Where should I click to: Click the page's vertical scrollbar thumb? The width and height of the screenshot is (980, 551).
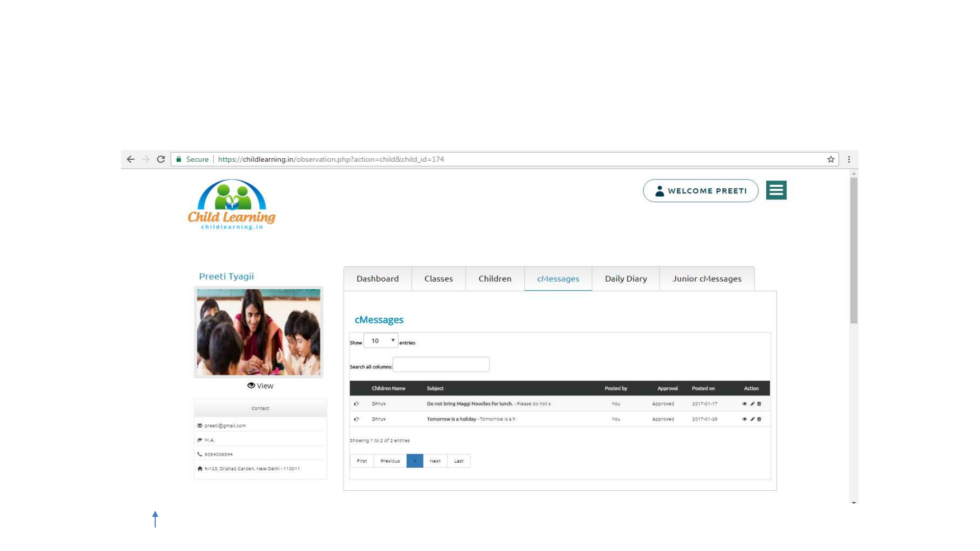(x=853, y=250)
